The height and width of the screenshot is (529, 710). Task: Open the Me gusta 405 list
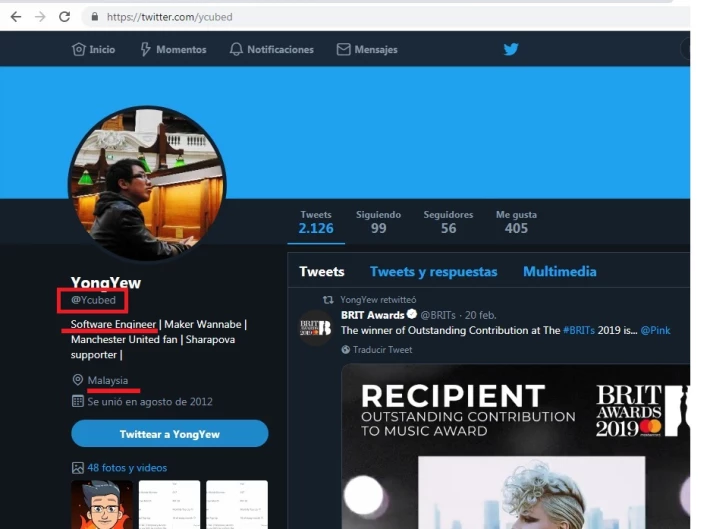pos(516,222)
